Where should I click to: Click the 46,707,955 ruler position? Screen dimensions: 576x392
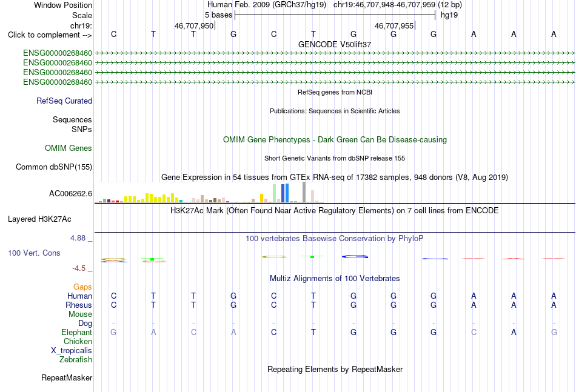(394, 25)
